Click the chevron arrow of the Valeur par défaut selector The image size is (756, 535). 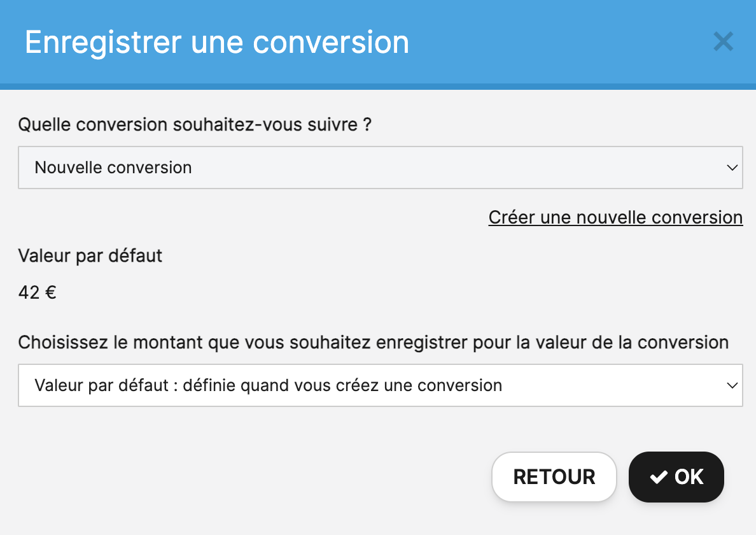pos(732,385)
